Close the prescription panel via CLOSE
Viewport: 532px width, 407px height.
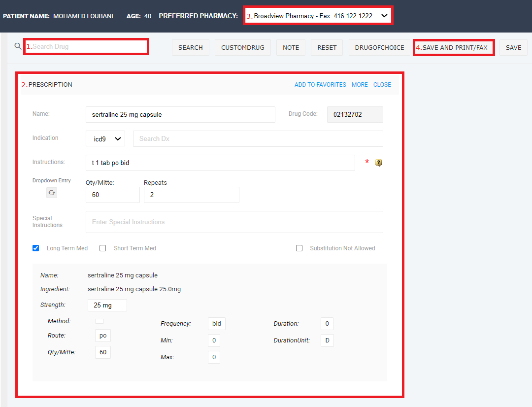pos(382,85)
